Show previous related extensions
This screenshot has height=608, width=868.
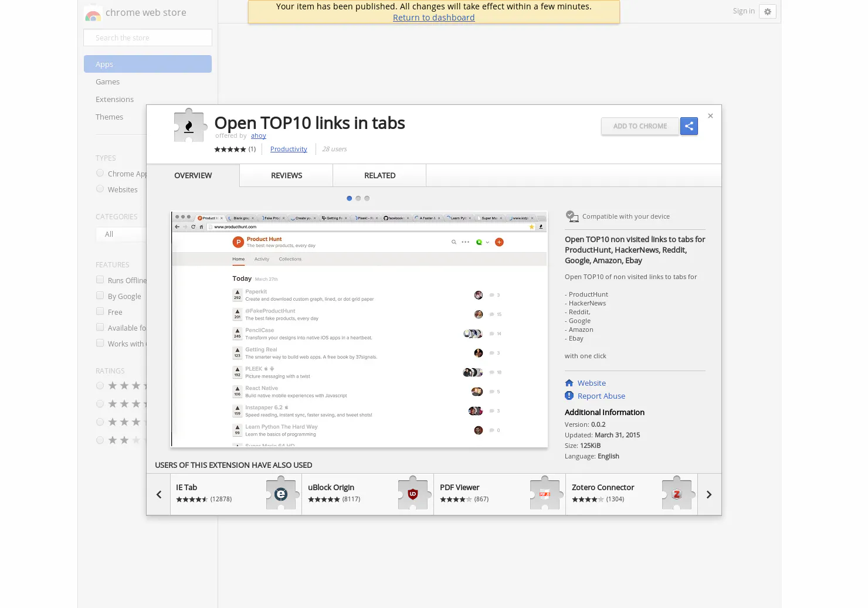tap(158, 494)
